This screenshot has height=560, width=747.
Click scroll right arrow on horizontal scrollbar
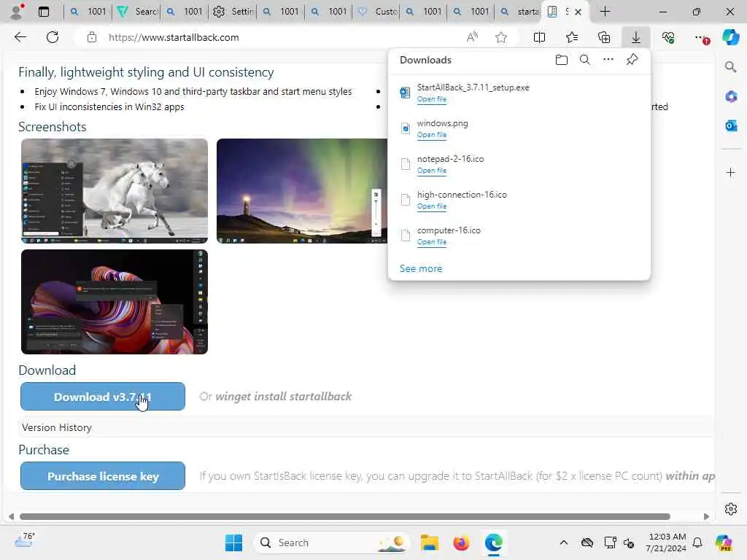(706, 517)
